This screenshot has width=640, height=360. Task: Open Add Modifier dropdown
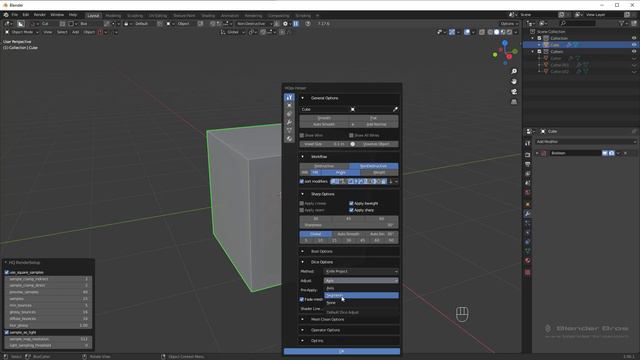586,142
